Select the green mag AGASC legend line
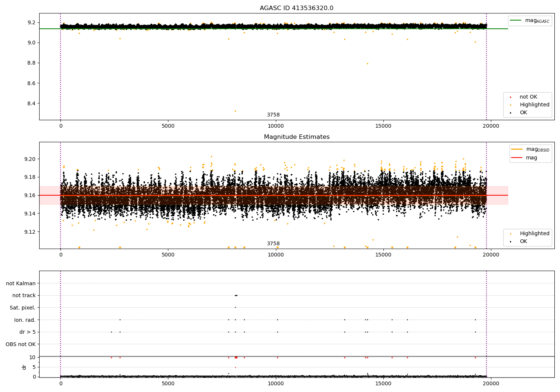This screenshot has height=392, width=560. 516,20
